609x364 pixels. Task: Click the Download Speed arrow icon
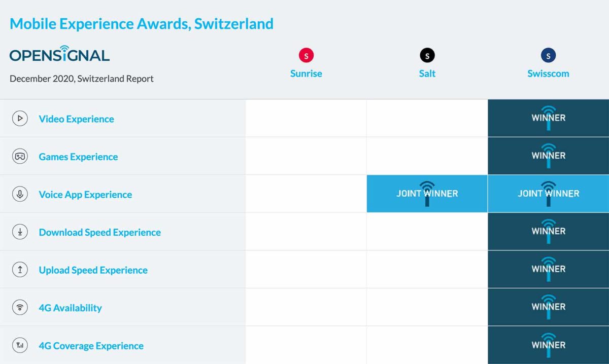(x=20, y=232)
